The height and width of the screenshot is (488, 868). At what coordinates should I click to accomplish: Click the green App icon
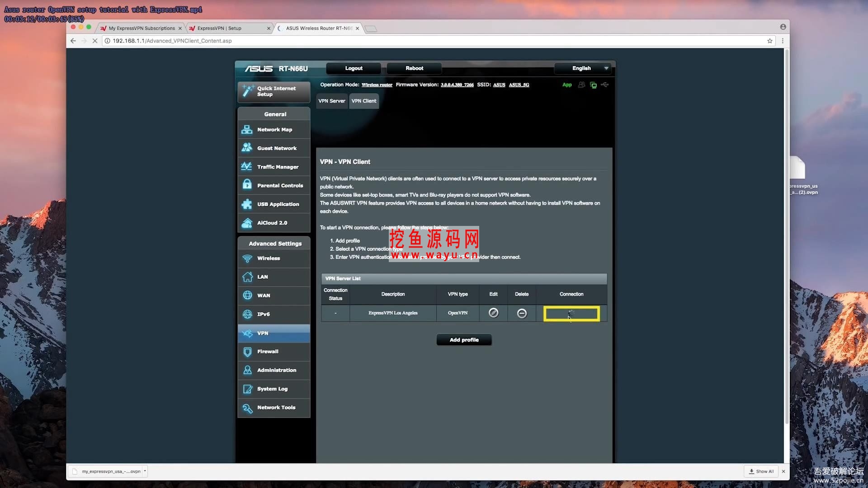pyautogui.click(x=567, y=85)
